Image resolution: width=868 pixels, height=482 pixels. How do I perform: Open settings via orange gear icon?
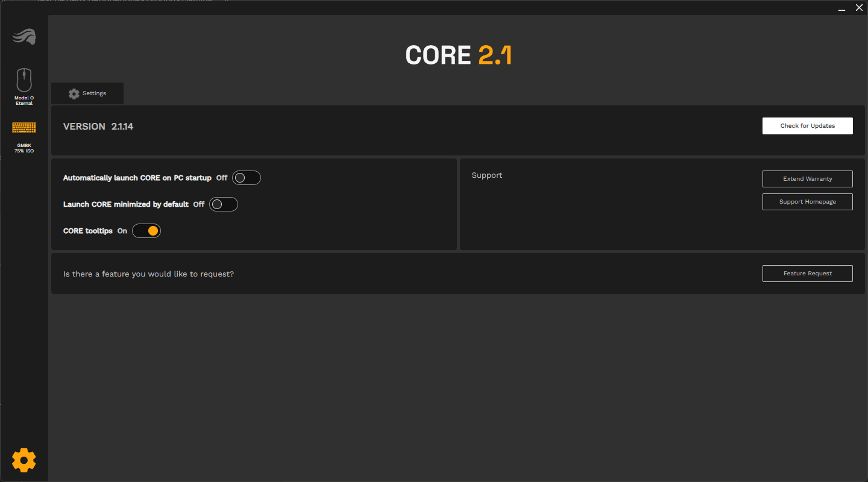pyautogui.click(x=24, y=460)
